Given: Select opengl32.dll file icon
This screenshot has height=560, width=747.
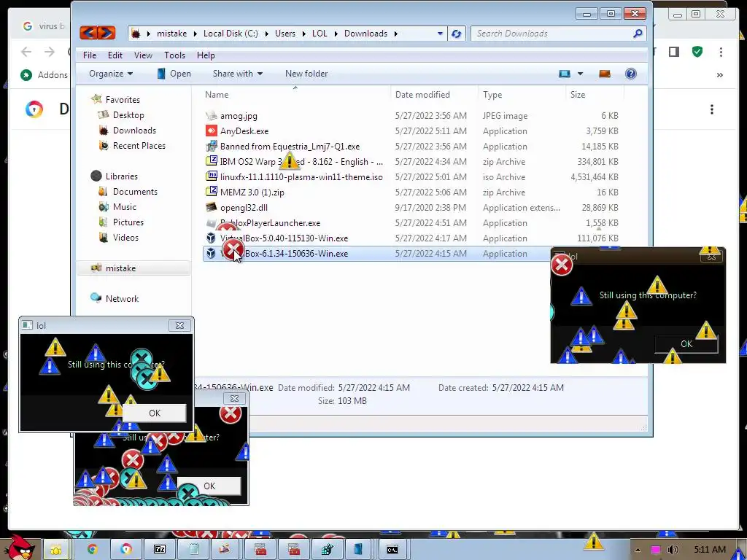Looking at the screenshot, I should pyautogui.click(x=211, y=207).
